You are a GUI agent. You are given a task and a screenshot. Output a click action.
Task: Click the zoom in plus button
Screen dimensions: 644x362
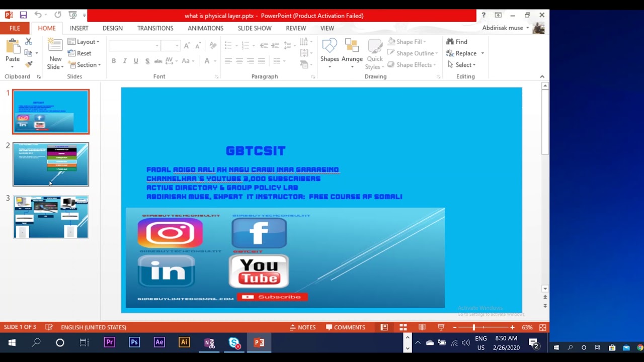(513, 327)
